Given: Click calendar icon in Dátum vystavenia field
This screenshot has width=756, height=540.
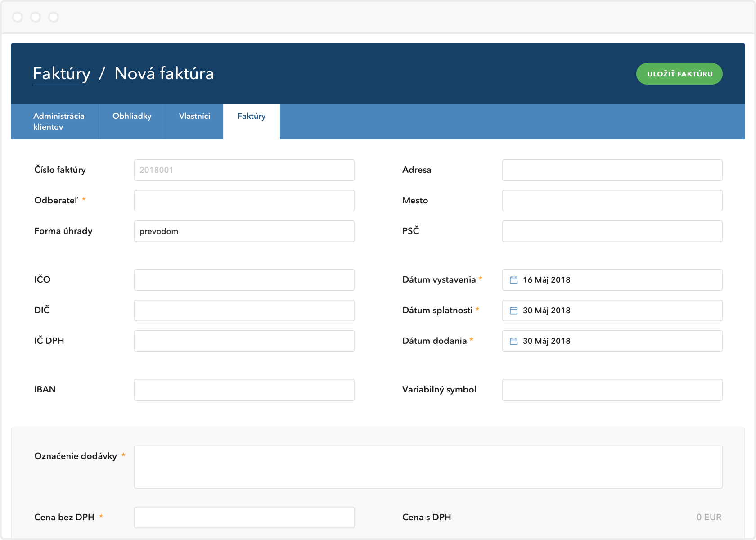Looking at the screenshot, I should click(x=513, y=280).
